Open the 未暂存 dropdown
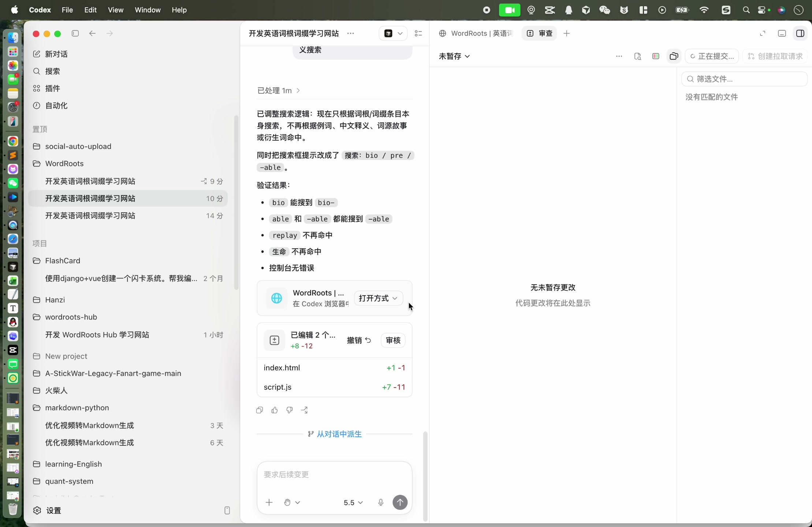Screen dimensions: 812x527 pos(454,56)
